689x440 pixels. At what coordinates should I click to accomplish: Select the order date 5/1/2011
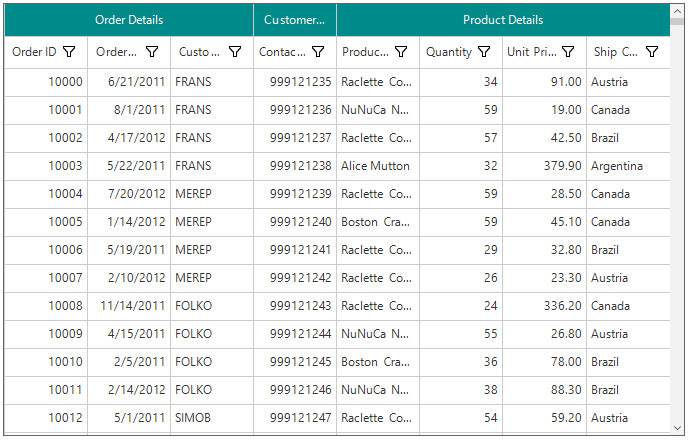pyautogui.click(x=129, y=418)
